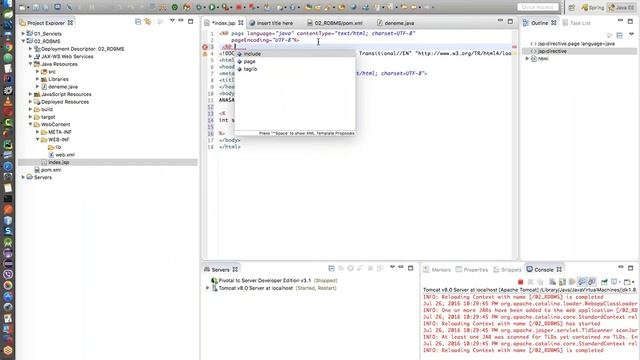Expand 01_Servlets project
The width and height of the screenshot is (640, 360).
pyautogui.click(x=23, y=33)
